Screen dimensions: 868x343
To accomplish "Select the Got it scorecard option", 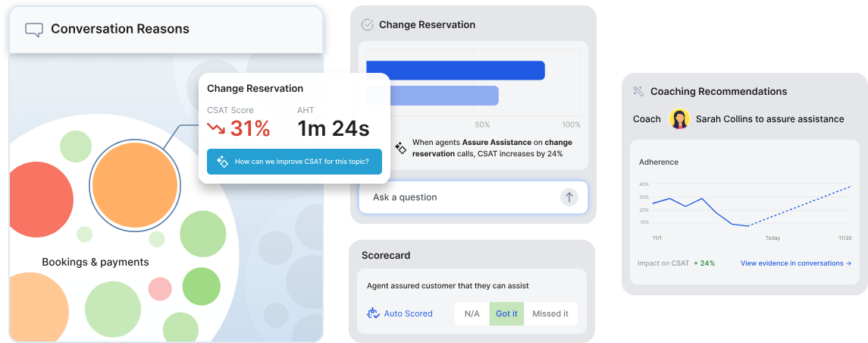I will click(506, 313).
